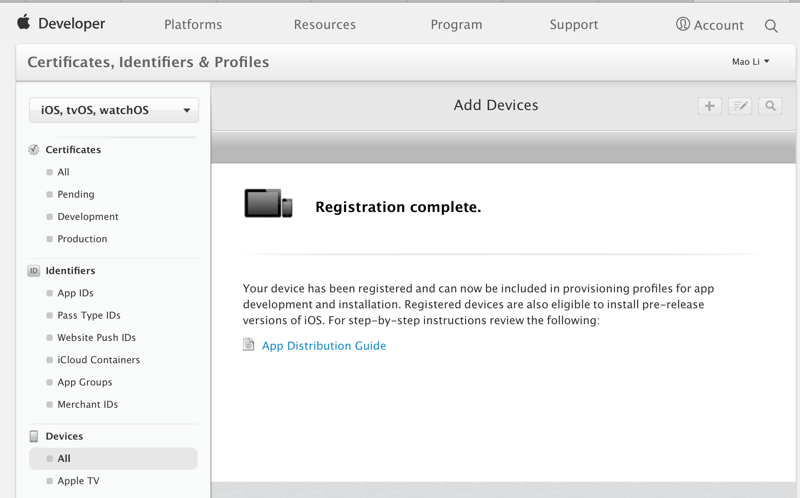The width and height of the screenshot is (800, 498).
Task: Open the Resources menu
Action: point(325,25)
